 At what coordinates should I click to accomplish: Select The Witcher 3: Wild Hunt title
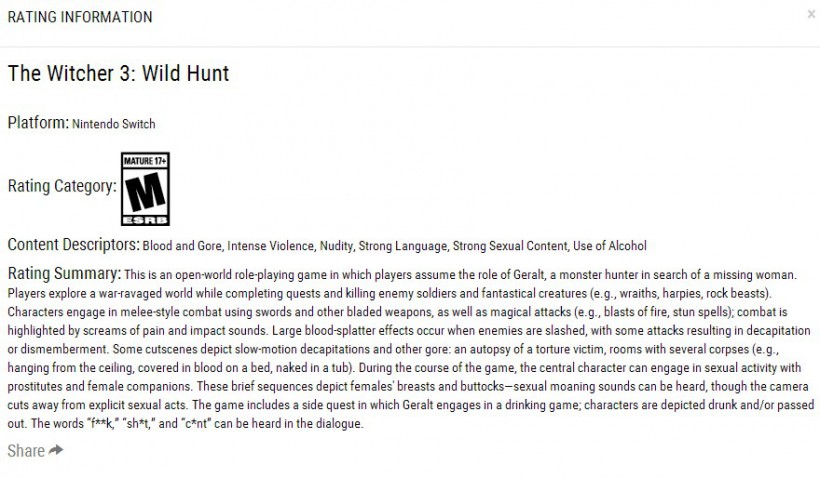[118, 73]
